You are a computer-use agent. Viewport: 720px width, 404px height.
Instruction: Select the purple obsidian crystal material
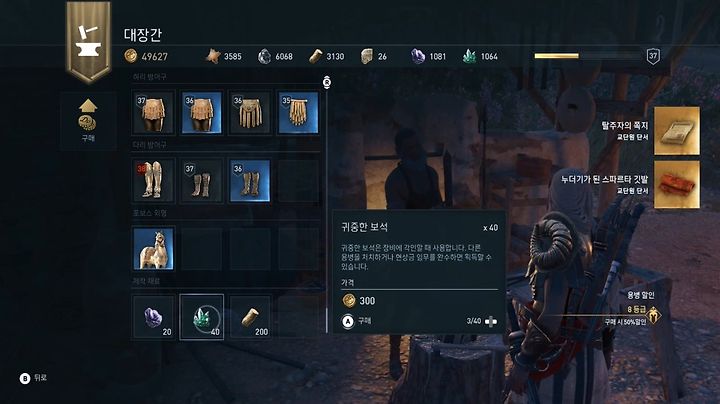(x=153, y=317)
